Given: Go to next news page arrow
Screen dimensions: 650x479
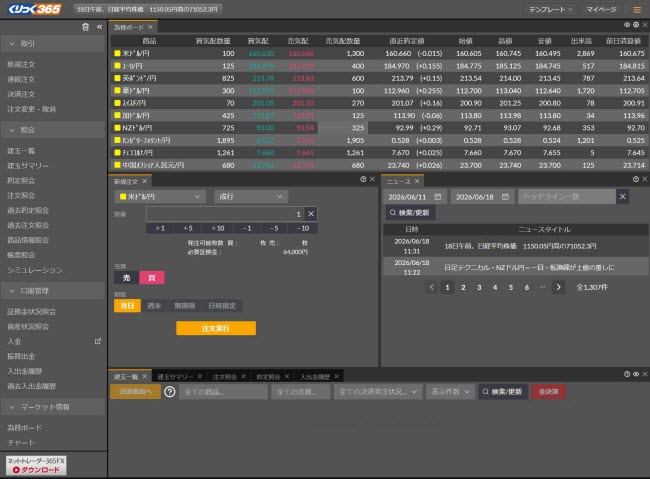Looking at the screenshot, I should [x=558, y=287].
